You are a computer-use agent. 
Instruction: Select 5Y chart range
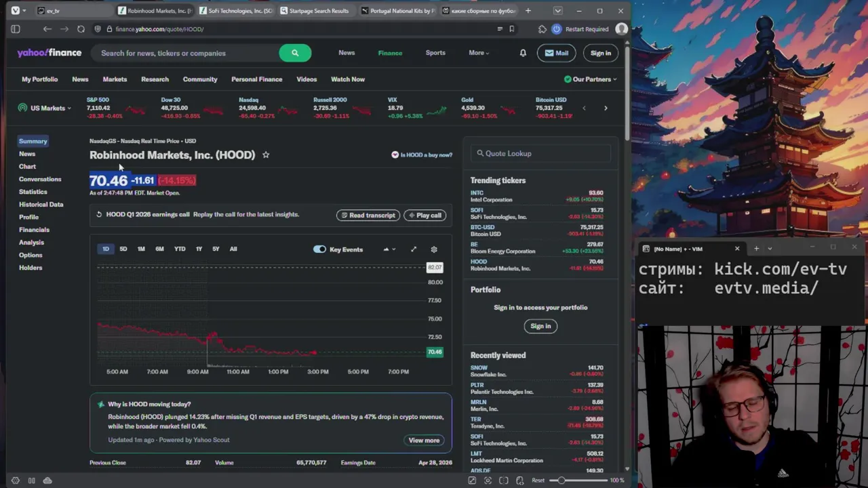coord(216,249)
